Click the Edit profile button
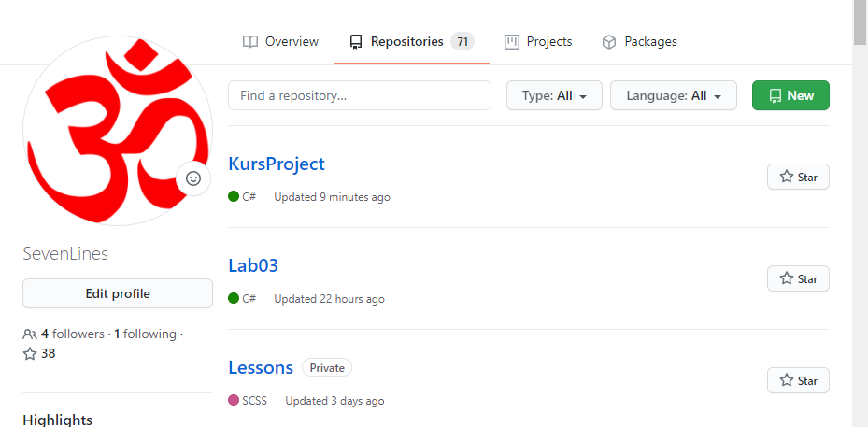Viewport: 868px width, 427px height. click(x=118, y=293)
